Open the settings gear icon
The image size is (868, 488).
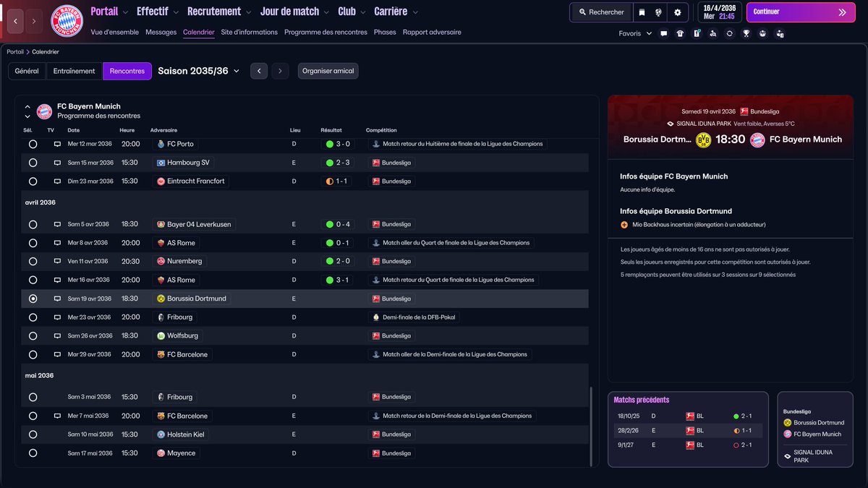point(677,12)
